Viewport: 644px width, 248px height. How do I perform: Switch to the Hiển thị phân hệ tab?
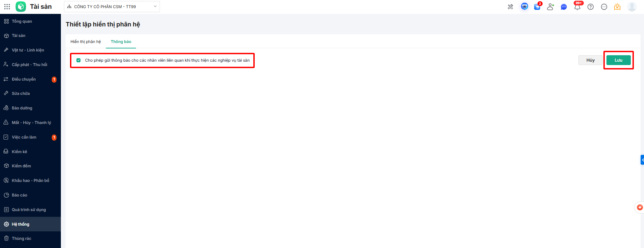(x=86, y=42)
